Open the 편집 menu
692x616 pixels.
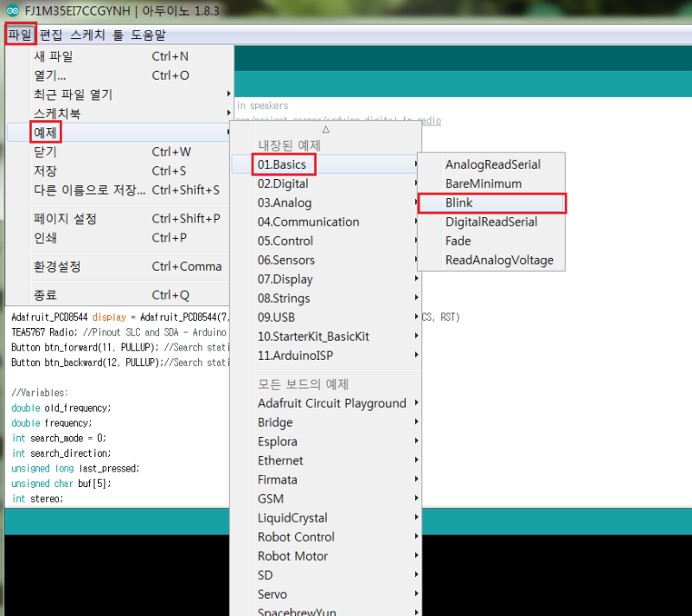[49, 35]
